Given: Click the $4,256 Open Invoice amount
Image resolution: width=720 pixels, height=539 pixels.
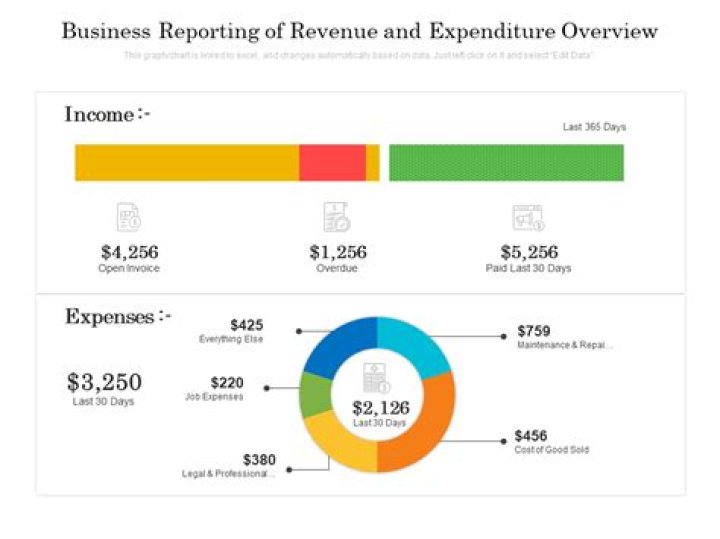Looking at the screenshot, I should [129, 252].
